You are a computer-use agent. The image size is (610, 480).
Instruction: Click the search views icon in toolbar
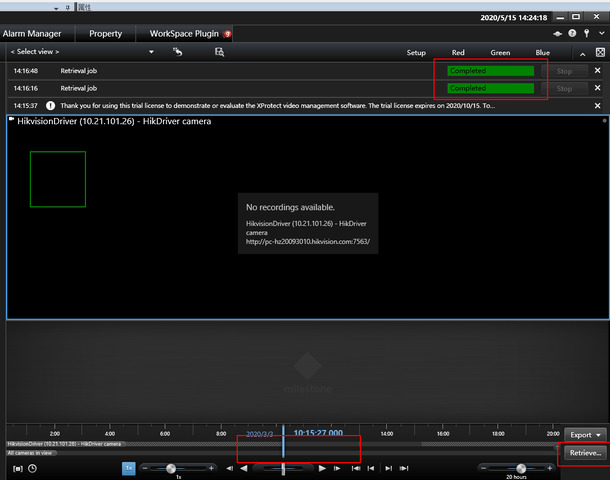[x=219, y=52]
